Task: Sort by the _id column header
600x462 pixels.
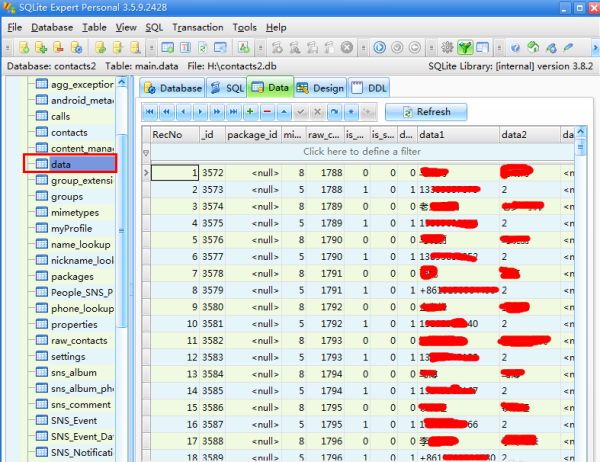Action: (x=212, y=135)
